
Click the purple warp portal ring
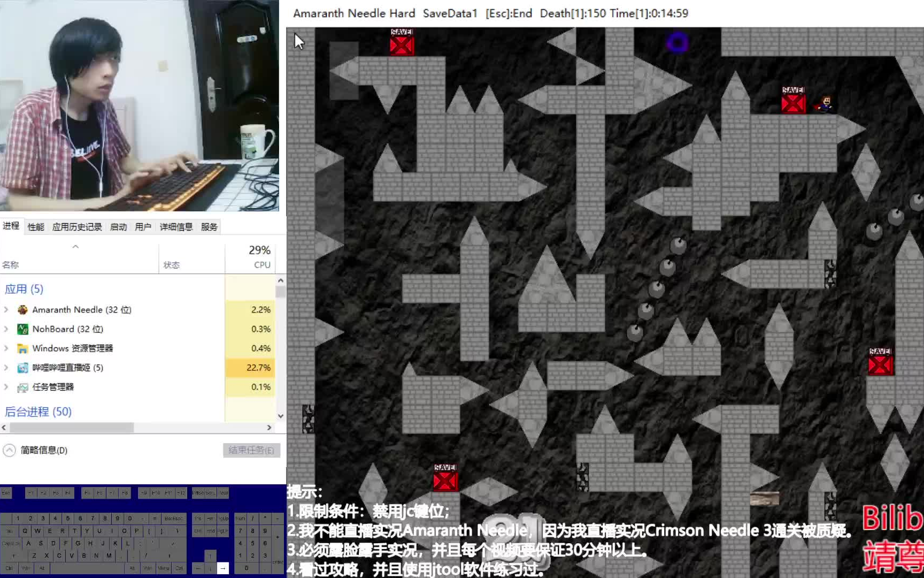click(x=677, y=42)
